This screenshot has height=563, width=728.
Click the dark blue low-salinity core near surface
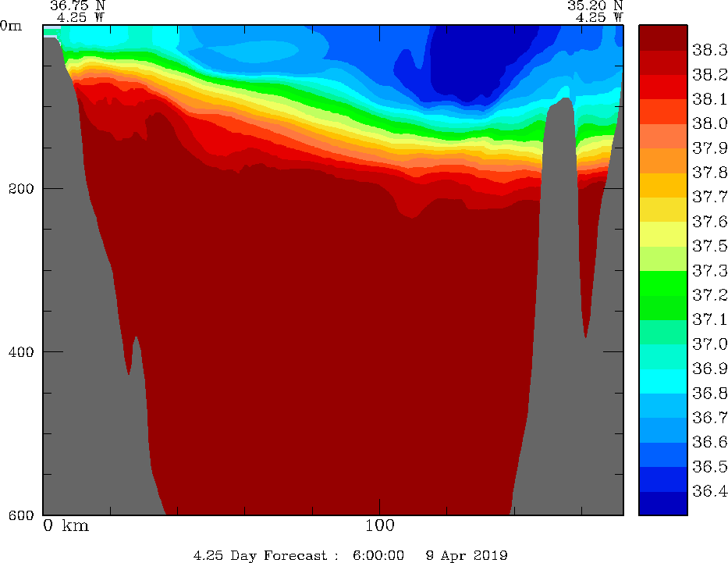pos(478,62)
